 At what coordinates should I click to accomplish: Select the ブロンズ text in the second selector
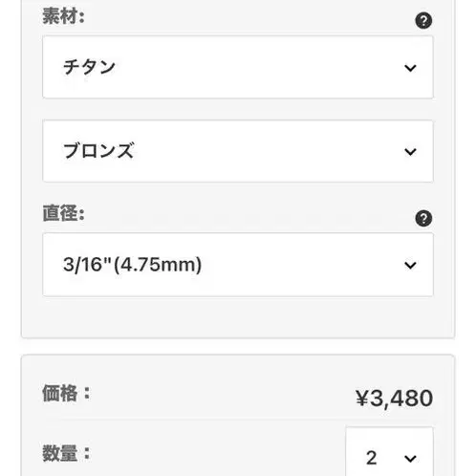coord(98,151)
